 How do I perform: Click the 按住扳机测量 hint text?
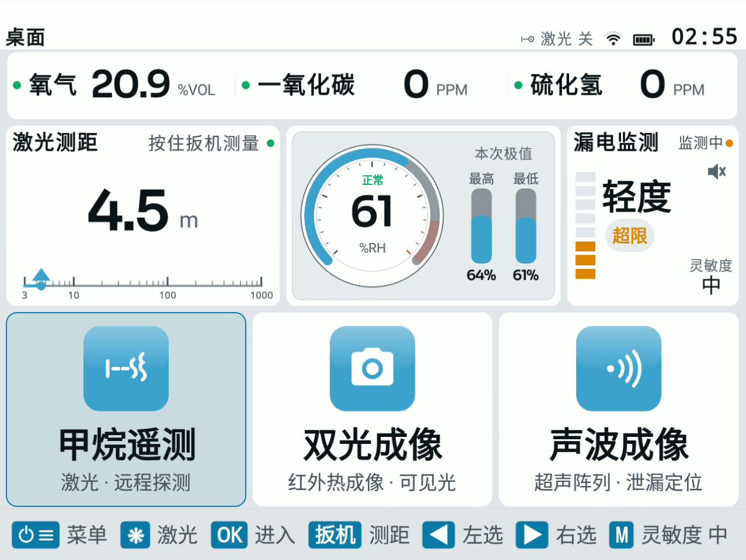click(x=204, y=143)
